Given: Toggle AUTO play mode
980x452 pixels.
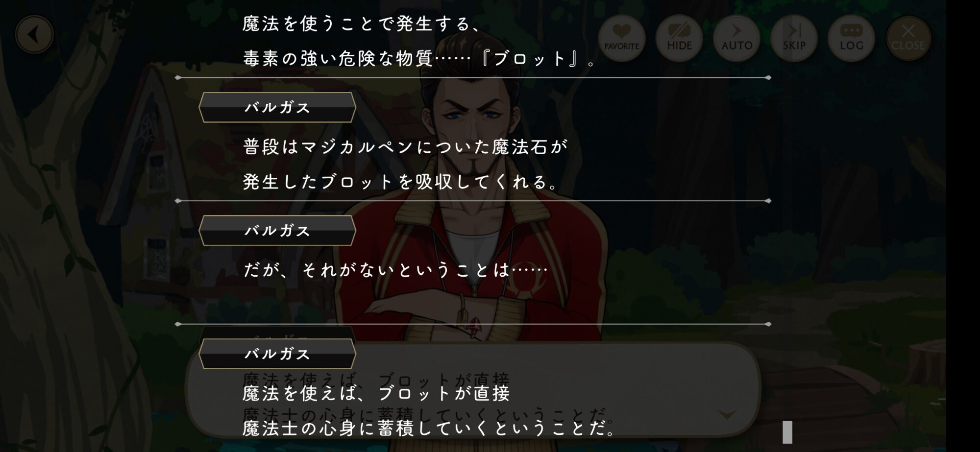Looking at the screenshot, I should 736,38.
